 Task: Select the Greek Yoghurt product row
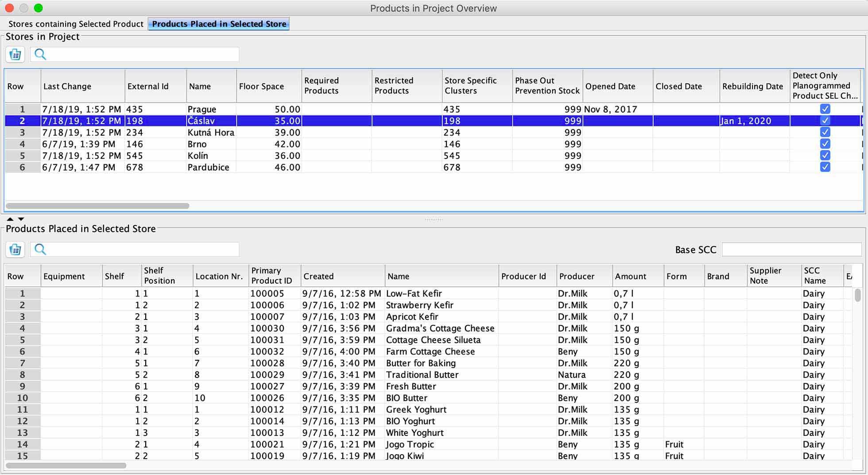[x=416, y=409]
